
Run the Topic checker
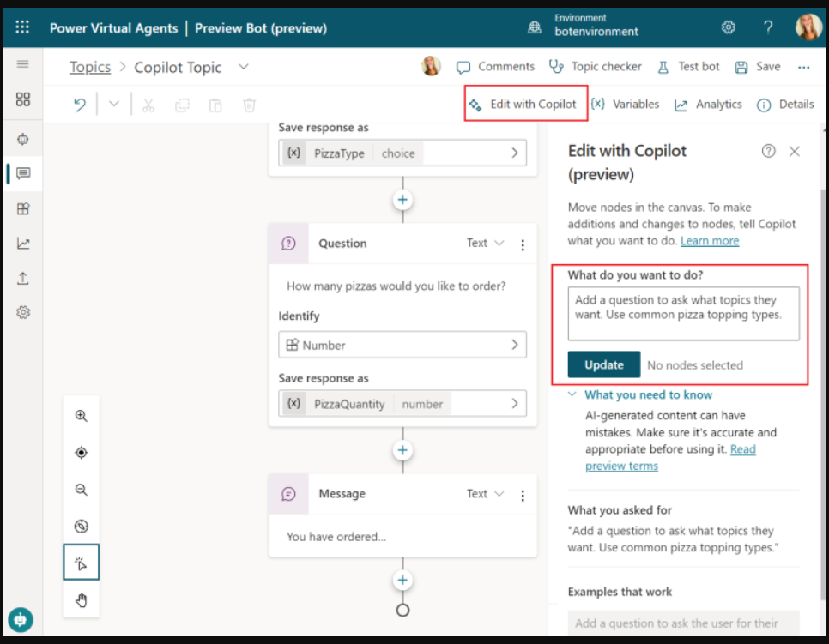coord(596,67)
